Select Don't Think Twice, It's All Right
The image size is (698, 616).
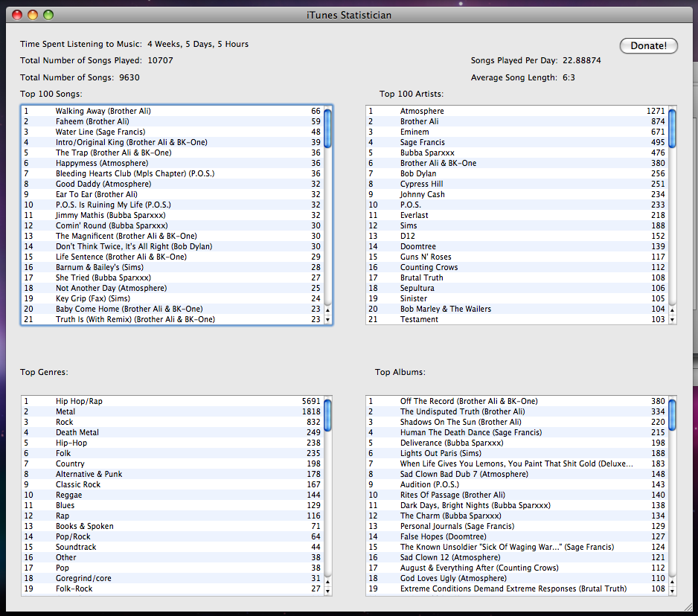(x=173, y=246)
